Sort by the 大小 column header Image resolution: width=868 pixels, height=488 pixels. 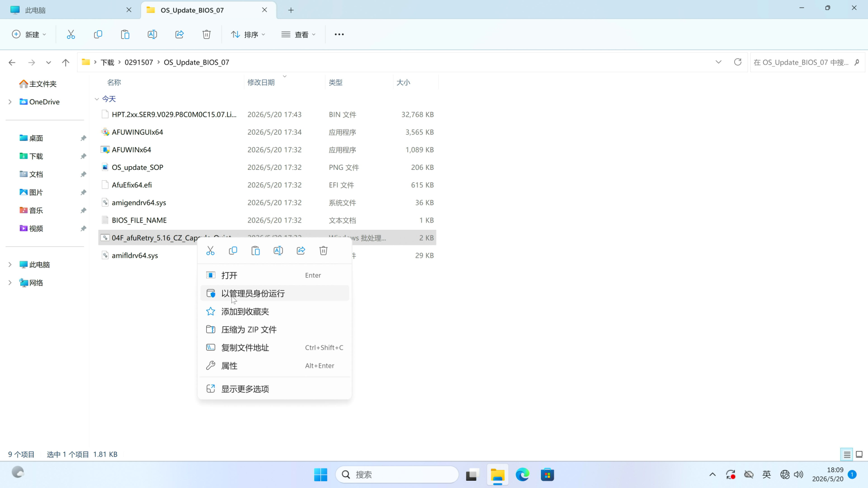point(404,82)
